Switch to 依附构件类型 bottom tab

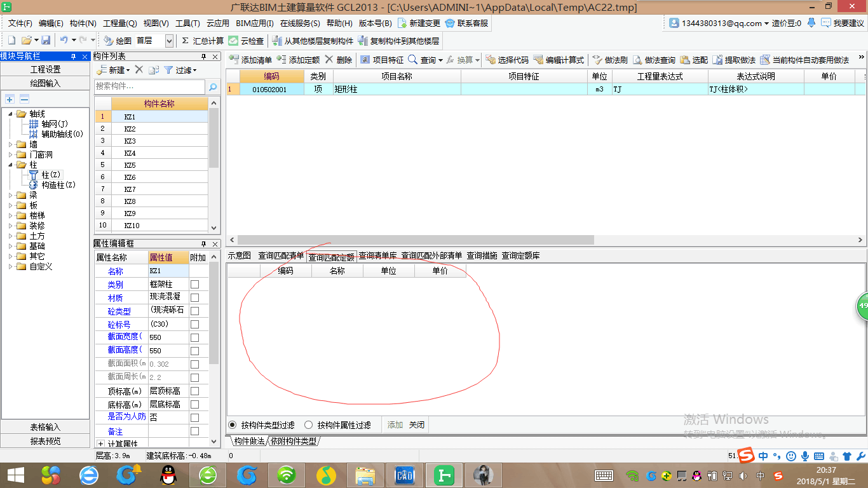tap(294, 440)
